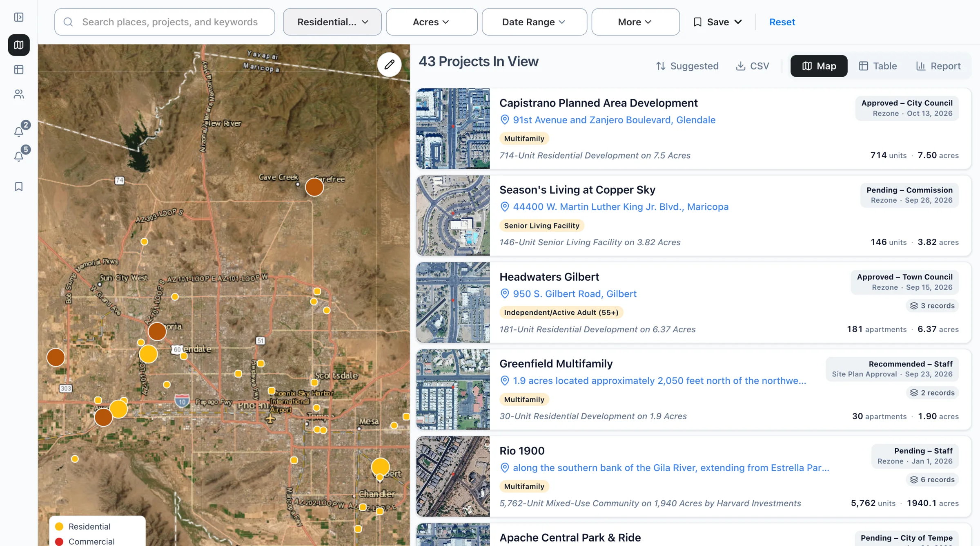The height and width of the screenshot is (546, 980).
Task: Open the Acres filter dropdown
Action: click(432, 22)
